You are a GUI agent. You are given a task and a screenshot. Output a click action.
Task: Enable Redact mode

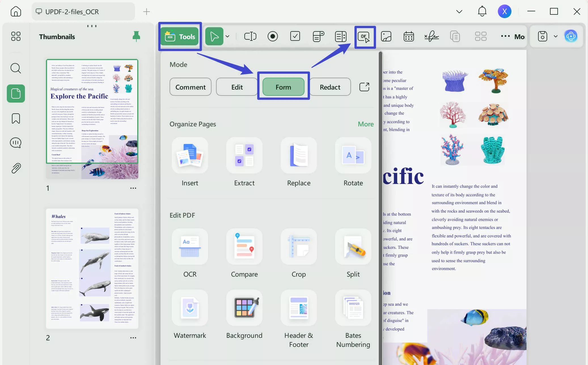click(x=330, y=87)
